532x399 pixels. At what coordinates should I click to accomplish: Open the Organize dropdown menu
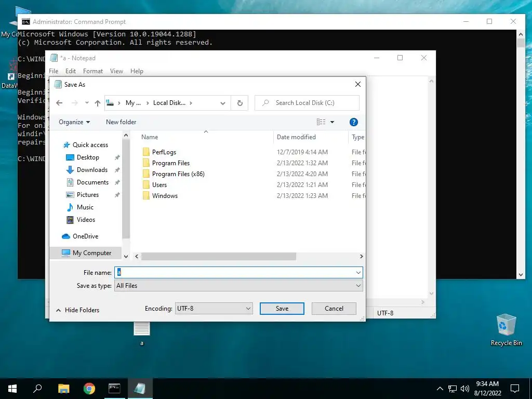click(74, 122)
